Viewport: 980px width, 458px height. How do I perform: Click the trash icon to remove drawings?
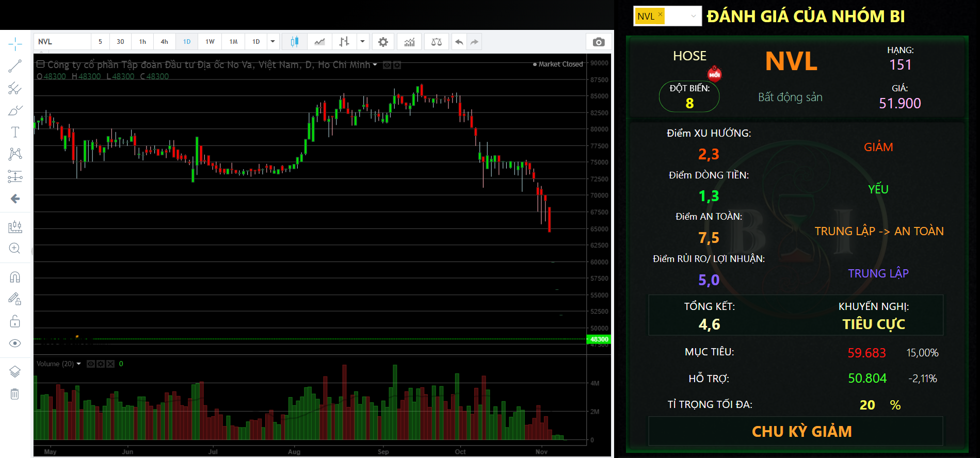pyautogui.click(x=15, y=394)
